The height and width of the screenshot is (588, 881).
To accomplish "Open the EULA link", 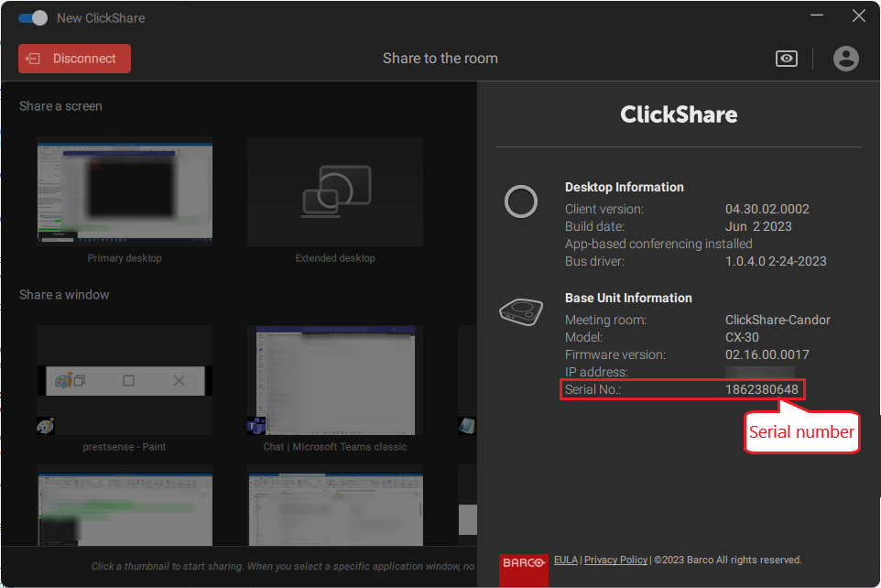I will (x=565, y=560).
